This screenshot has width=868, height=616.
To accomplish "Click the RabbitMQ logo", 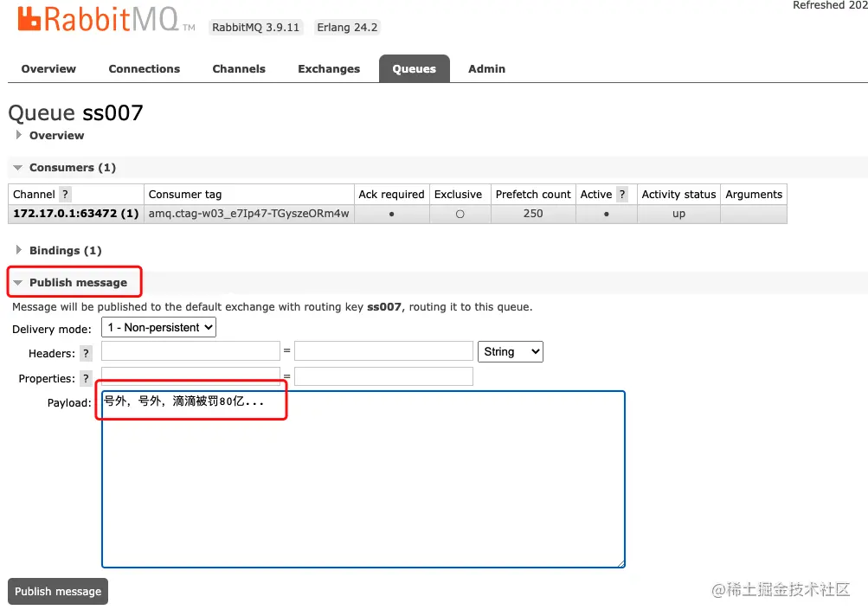I will pos(106,19).
